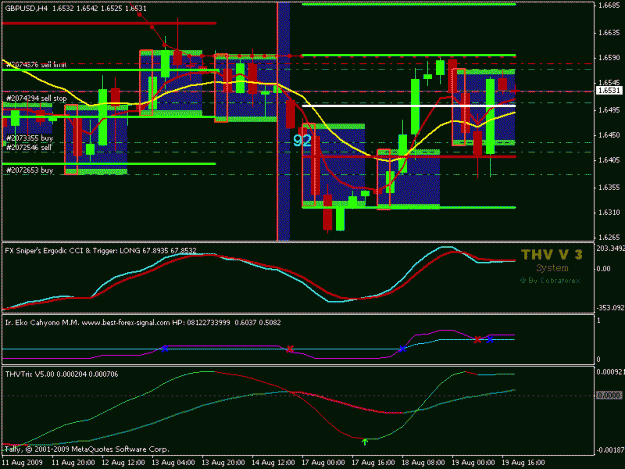The height and width of the screenshot is (469, 625).
Task: Click the 0.000921 THVTrix scale value
Action: point(609,372)
